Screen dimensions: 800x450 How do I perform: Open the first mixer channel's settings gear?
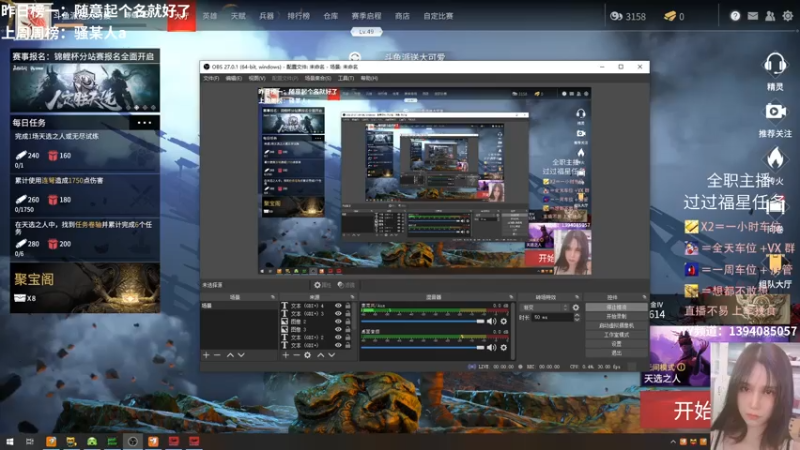click(x=504, y=321)
